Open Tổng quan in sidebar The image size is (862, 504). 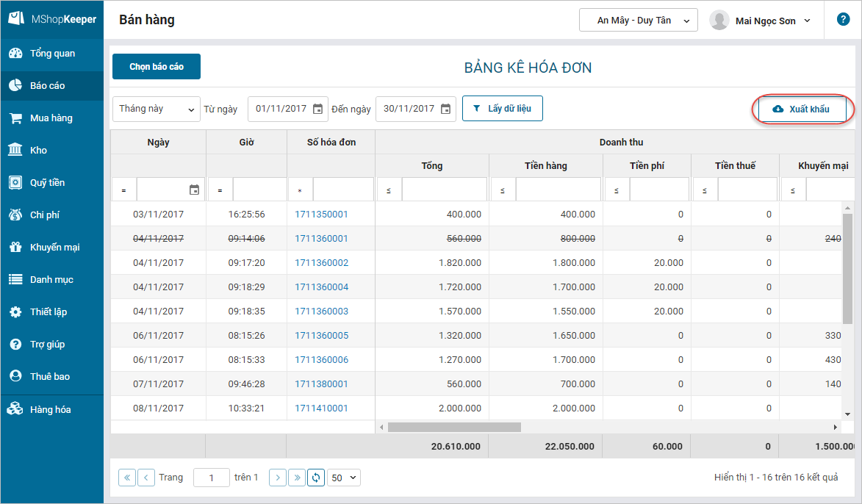(x=51, y=54)
